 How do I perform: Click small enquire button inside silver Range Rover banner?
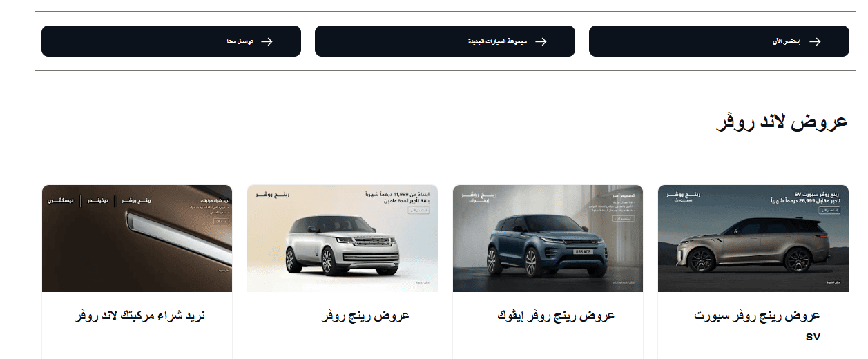coord(418,211)
